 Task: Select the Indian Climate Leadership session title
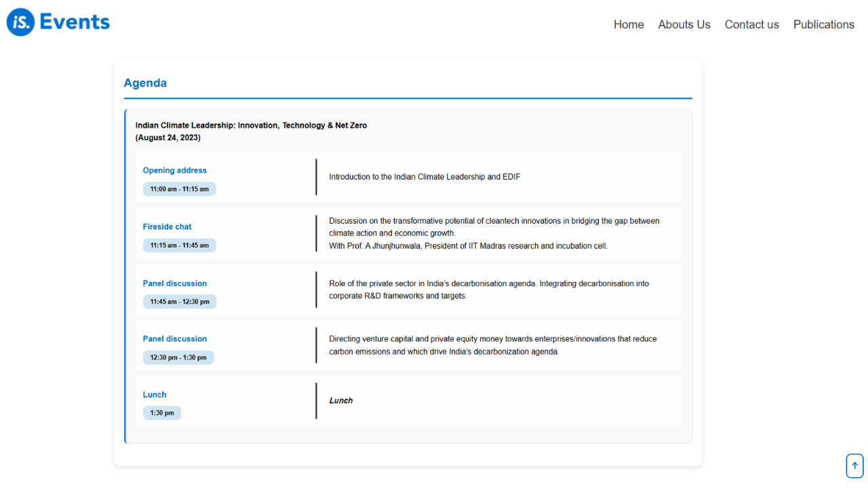tap(251, 125)
